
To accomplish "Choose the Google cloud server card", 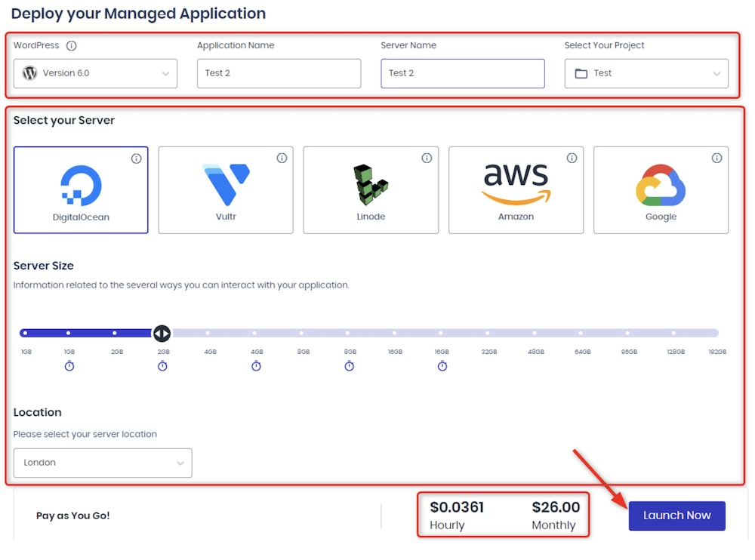I will coord(661,190).
